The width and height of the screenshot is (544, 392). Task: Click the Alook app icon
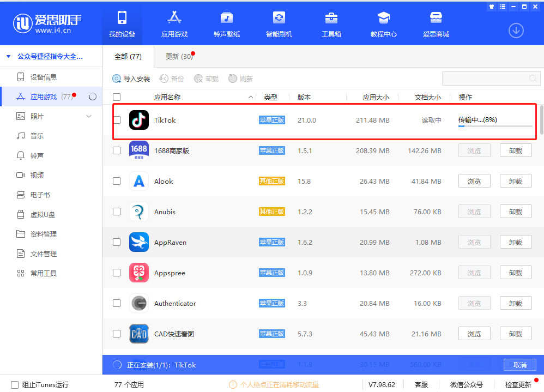tap(139, 181)
